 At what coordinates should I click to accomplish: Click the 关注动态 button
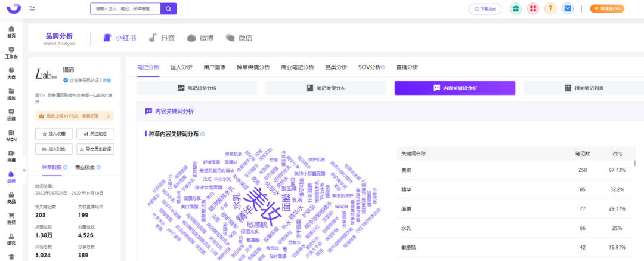95,134
